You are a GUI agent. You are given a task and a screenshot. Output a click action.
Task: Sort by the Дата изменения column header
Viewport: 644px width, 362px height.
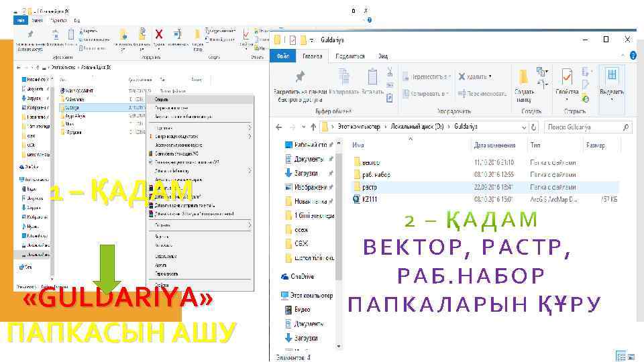[494, 145]
